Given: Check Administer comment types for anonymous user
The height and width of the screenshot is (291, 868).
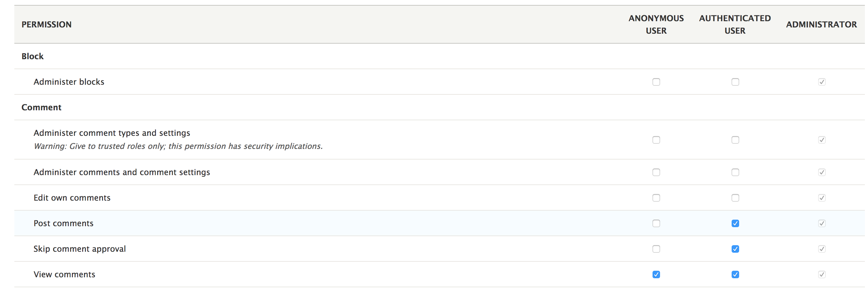Looking at the screenshot, I should [656, 140].
